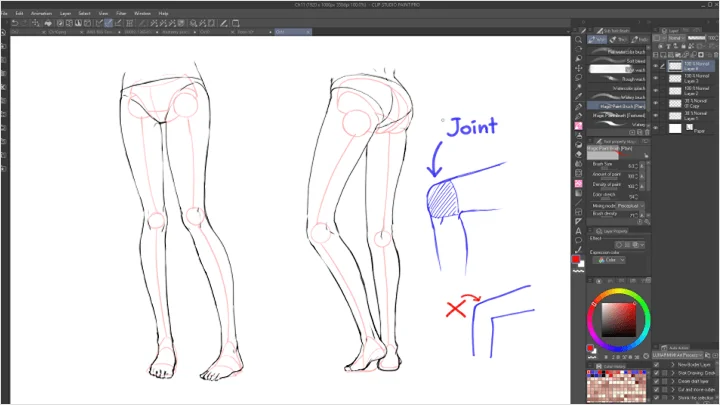Open the Layer menu
720x405 pixels.
pyautogui.click(x=65, y=13)
